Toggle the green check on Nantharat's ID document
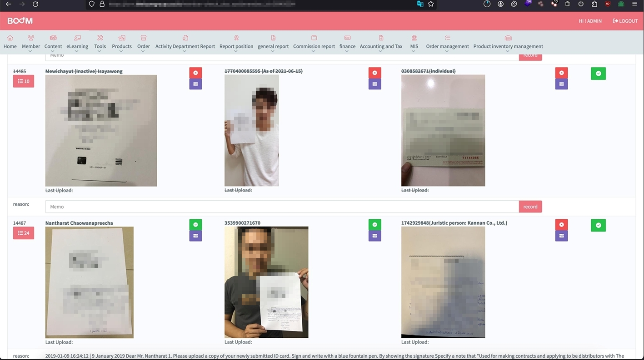Screen dimensions: 644x360 coord(195,224)
